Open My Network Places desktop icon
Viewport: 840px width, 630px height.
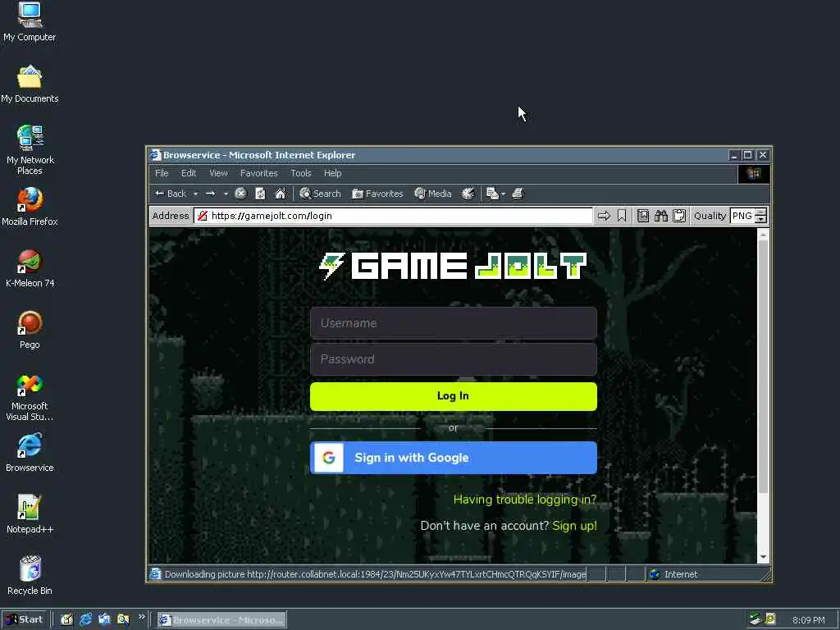[x=30, y=150]
